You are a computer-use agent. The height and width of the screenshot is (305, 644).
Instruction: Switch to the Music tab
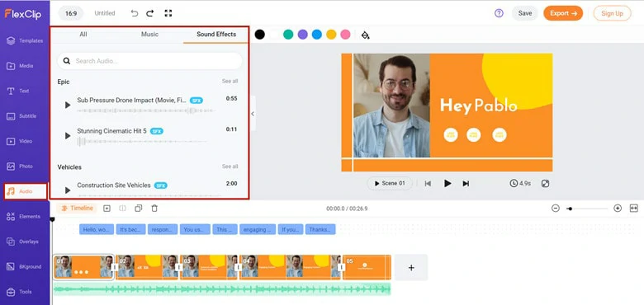coord(149,35)
